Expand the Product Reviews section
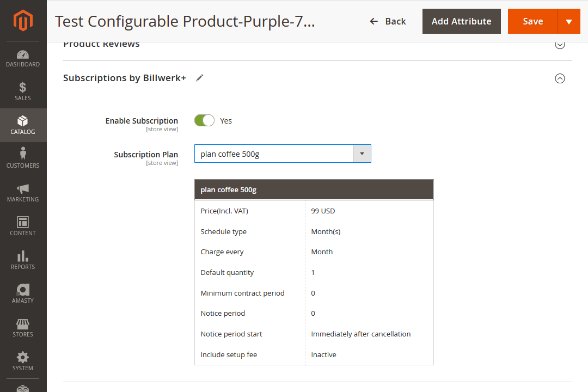588x392 pixels. click(560, 44)
